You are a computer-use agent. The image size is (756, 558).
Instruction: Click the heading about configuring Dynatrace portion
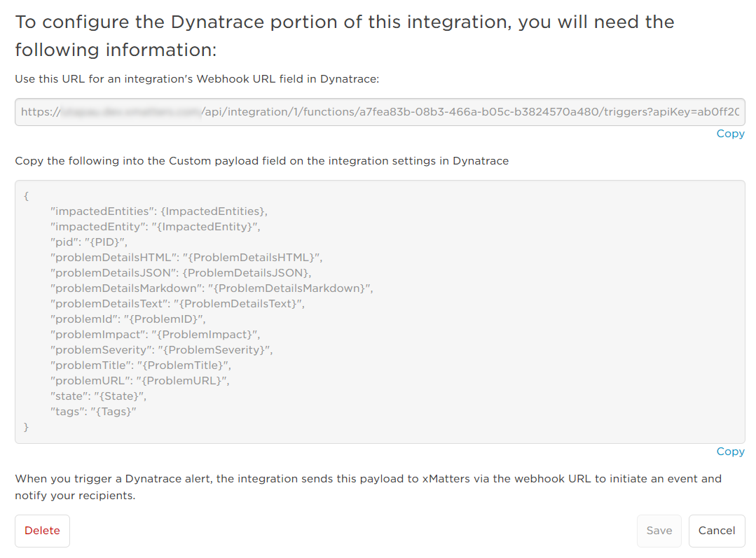coord(345,36)
